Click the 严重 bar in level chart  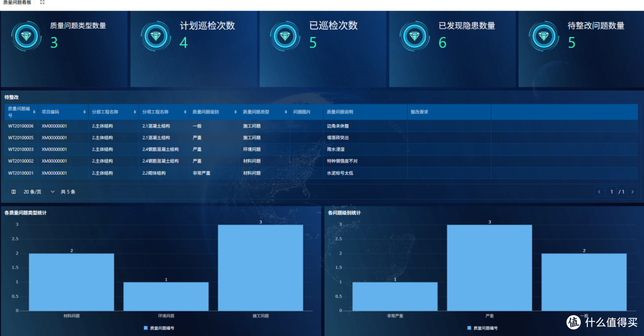(490, 267)
